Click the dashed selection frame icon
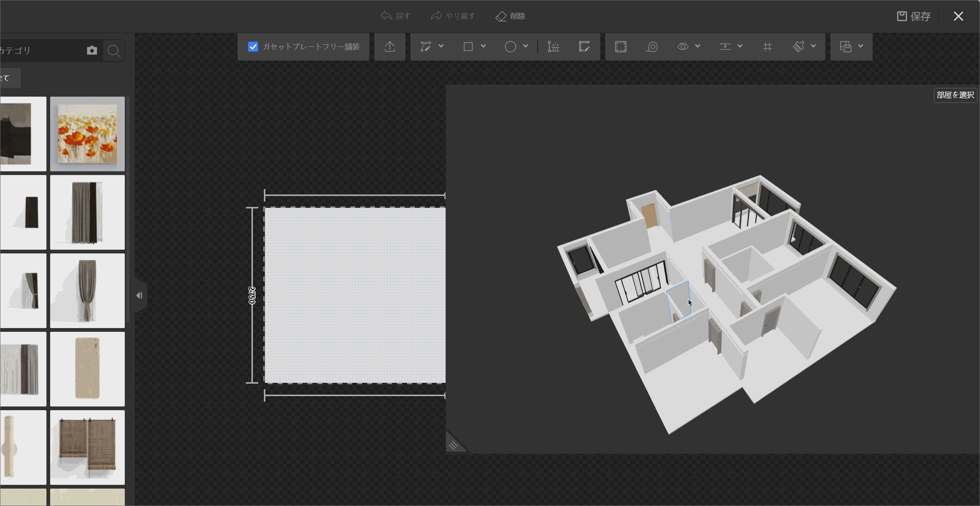The width and height of the screenshot is (980, 506). point(621,47)
